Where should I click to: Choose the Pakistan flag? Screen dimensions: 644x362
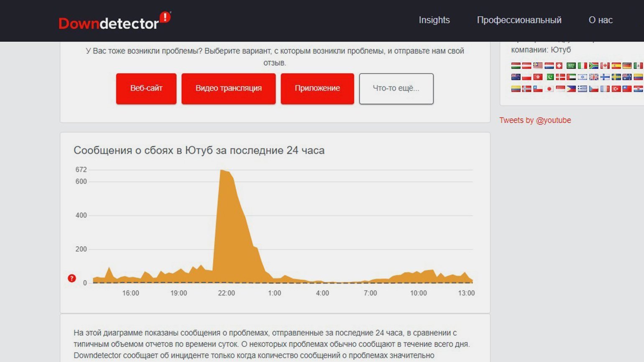click(x=550, y=77)
